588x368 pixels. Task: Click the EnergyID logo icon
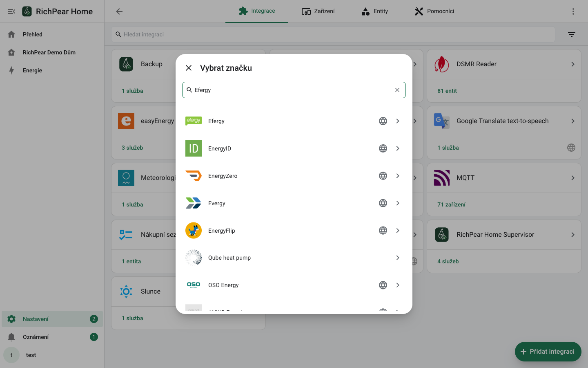[194, 148]
